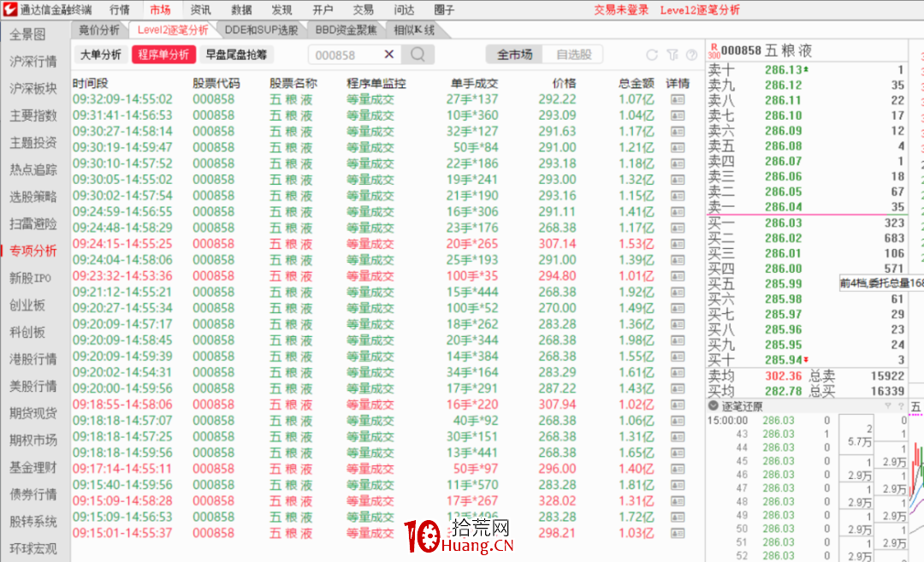Viewport: 924px width, 562px height.
Task: Select the 自选股 toggle option
Action: pyautogui.click(x=573, y=55)
